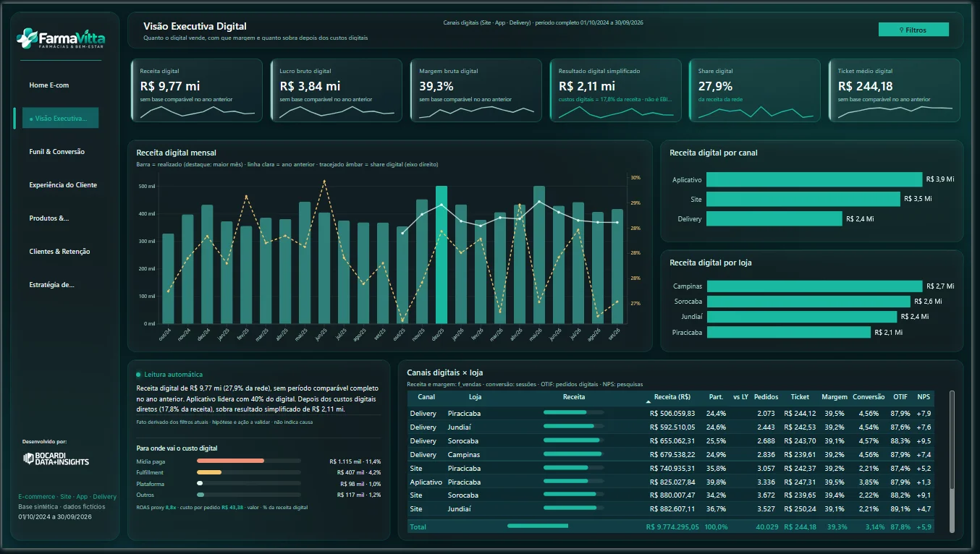This screenshot has height=554, width=980.
Task: Click the Ticket médio digital KPI card
Action: tap(895, 90)
